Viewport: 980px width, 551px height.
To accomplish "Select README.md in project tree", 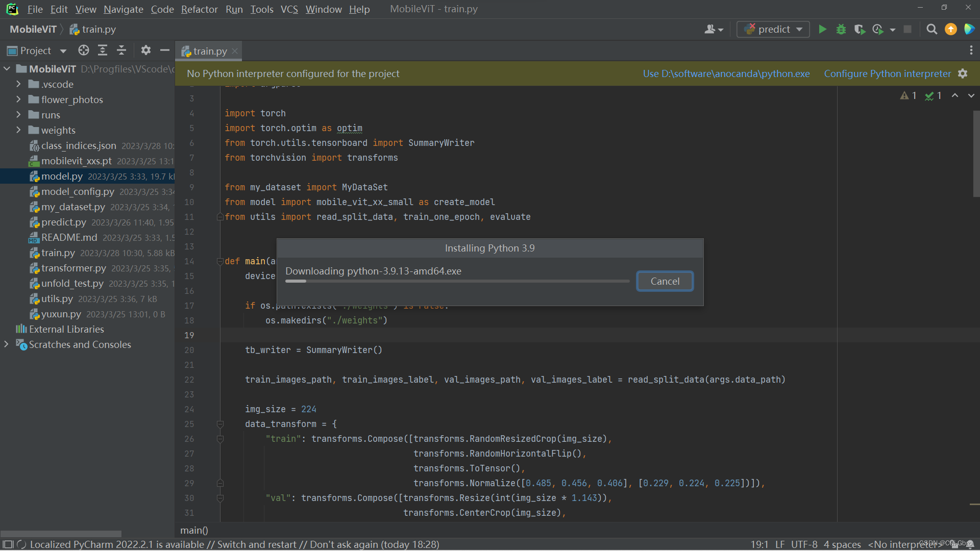I will tap(87, 237).
